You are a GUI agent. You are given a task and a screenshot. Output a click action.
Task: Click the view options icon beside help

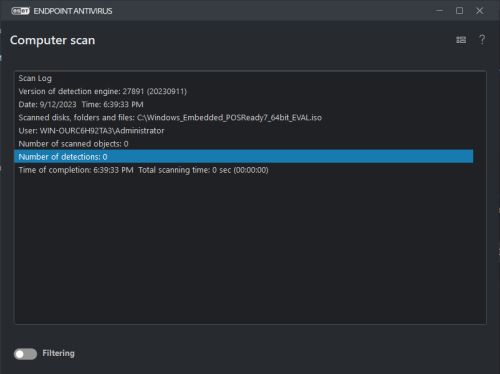click(461, 40)
